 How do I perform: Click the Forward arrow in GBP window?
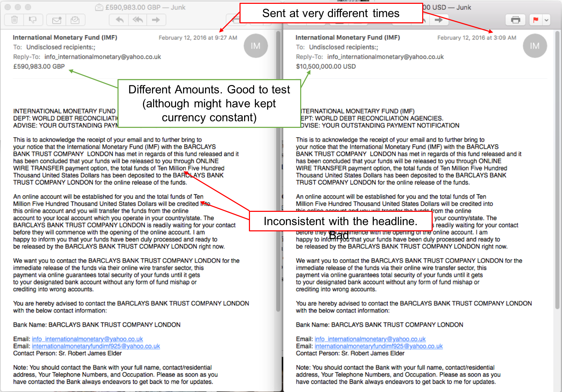click(x=156, y=20)
